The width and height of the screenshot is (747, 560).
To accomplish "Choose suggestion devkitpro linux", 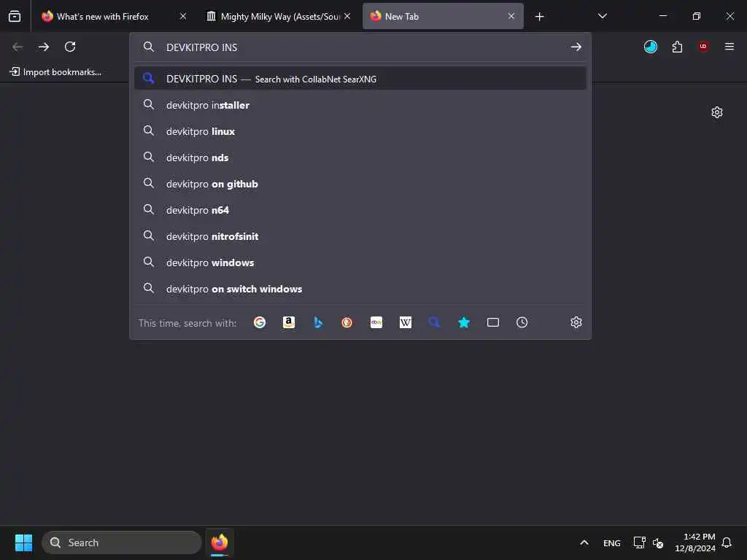I will tap(360, 131).
